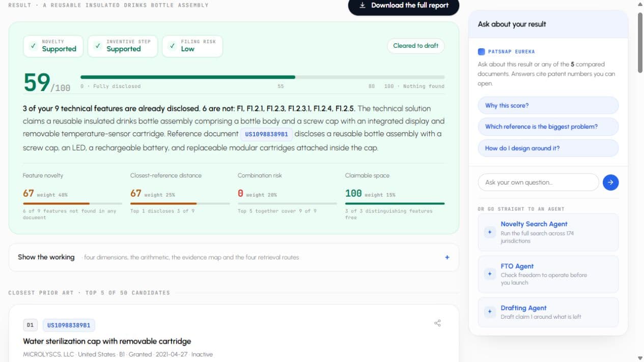Click the overall score progress bar
The width and height of the screenshot is (644, 362).
click(x=262, y=77)
